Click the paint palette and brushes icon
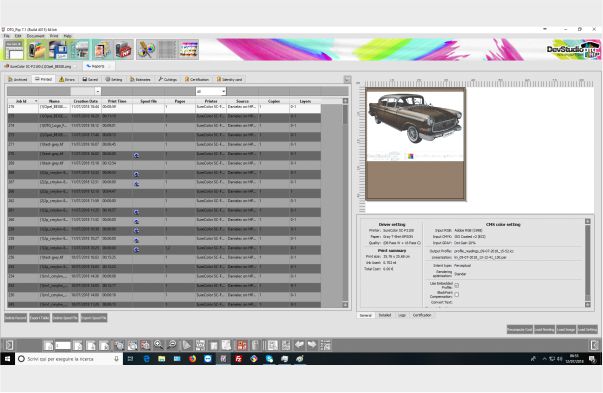This screenshot has width=603, height=393. pyautogui.click(x=146, y=50)
